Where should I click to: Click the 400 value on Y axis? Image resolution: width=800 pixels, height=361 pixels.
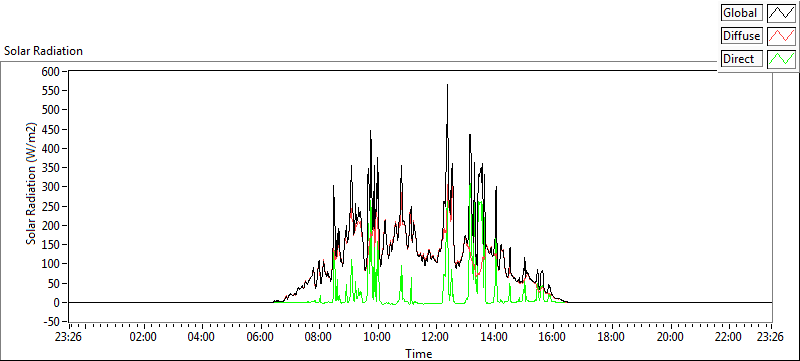tap(52, 148)
